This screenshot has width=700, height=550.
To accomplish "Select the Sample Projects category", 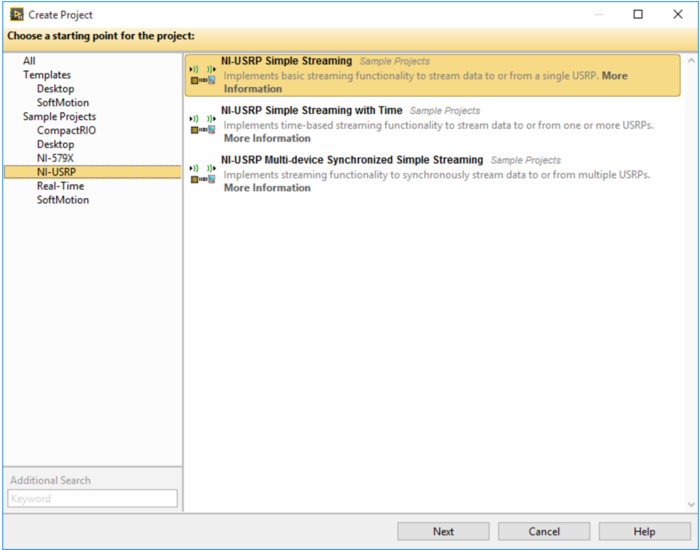I will (59, 117).
